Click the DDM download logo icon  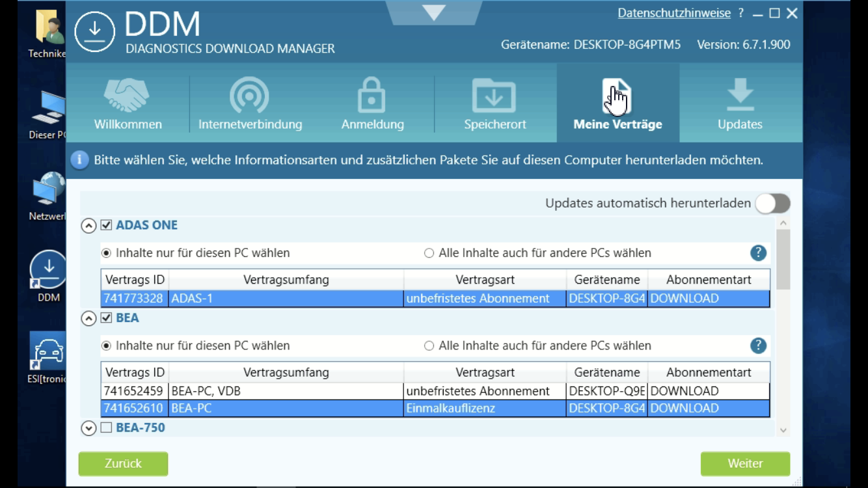tap(95, 31)
